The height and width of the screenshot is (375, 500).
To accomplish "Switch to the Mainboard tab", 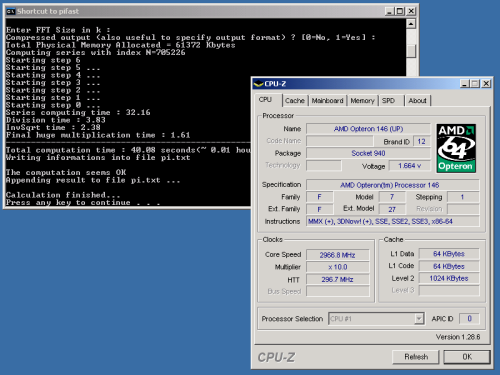I will [327, 100].
